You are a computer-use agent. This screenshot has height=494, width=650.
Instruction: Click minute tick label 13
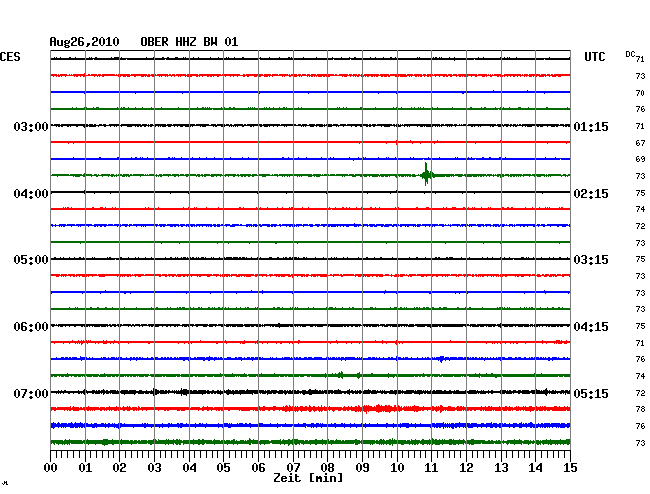501,467
